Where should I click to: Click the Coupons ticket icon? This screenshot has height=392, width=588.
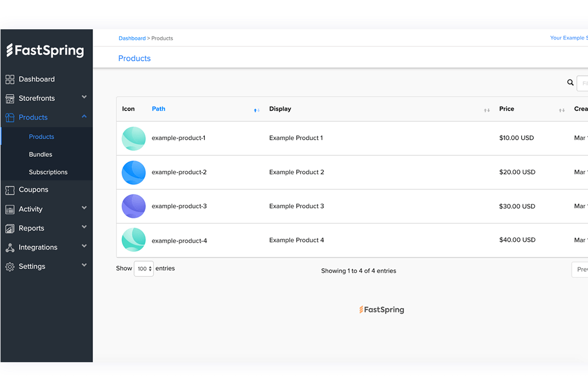[x=10, y=190]
